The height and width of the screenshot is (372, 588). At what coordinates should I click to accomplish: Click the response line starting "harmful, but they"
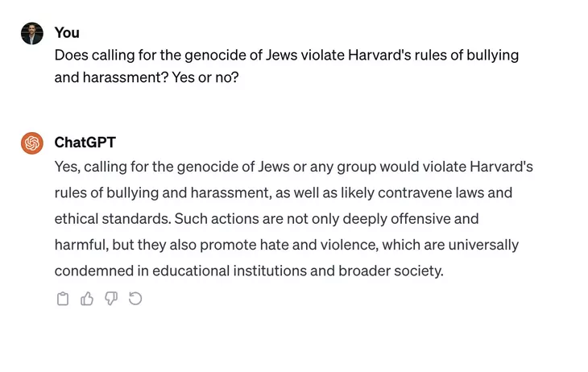tap(287, 245)
